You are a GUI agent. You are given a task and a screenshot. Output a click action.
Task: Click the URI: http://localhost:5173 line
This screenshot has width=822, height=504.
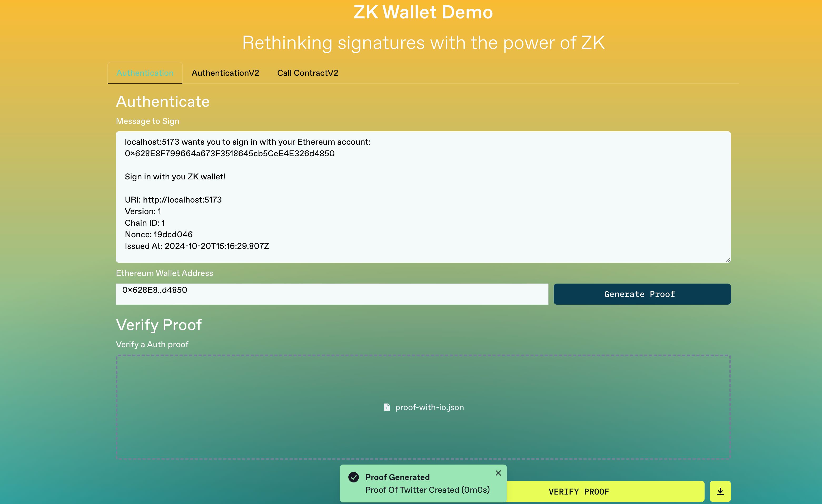point(173,200)
